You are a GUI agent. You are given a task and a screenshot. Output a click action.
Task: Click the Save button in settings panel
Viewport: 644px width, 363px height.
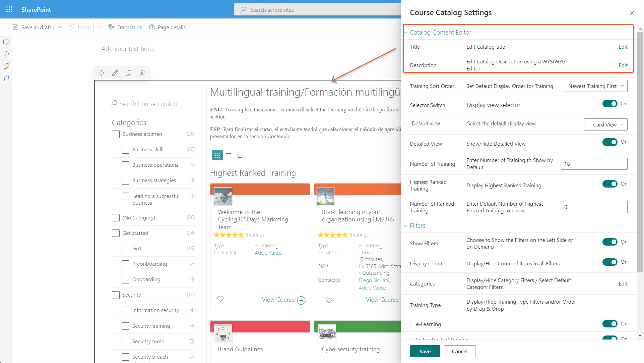pos(425,351)
